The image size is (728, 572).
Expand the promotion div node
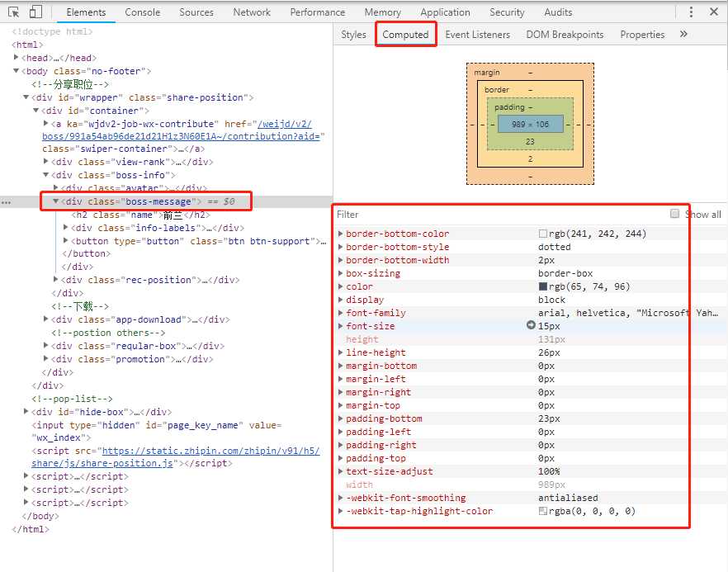tap(45, 358)
